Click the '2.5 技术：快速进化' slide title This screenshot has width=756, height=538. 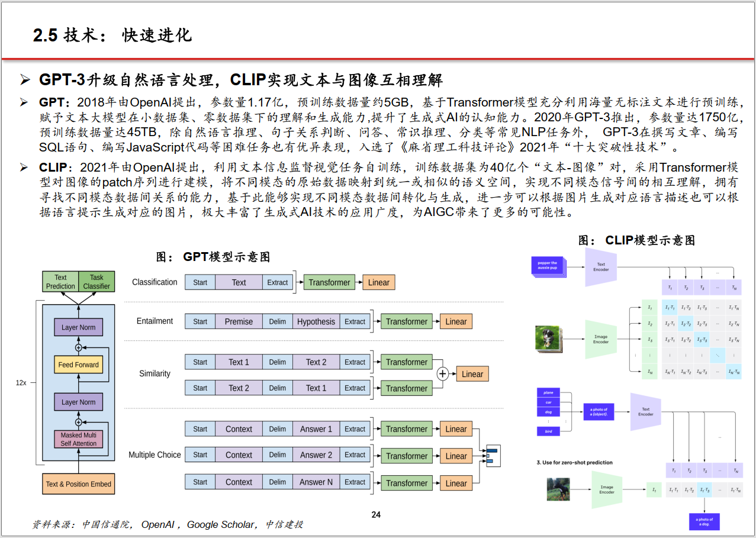pyautogui.click(x=112, y=36)
